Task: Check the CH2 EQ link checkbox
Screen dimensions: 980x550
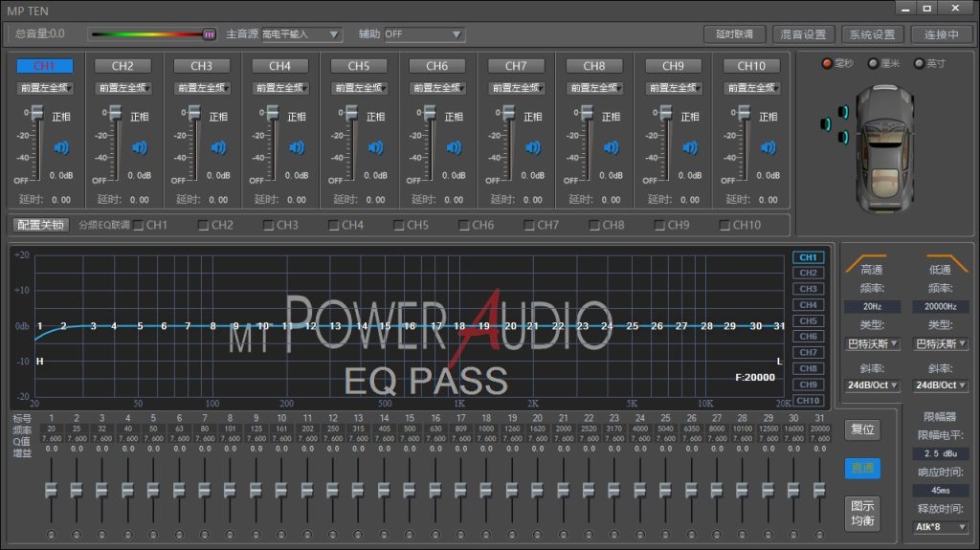Action: coord(204,225)
